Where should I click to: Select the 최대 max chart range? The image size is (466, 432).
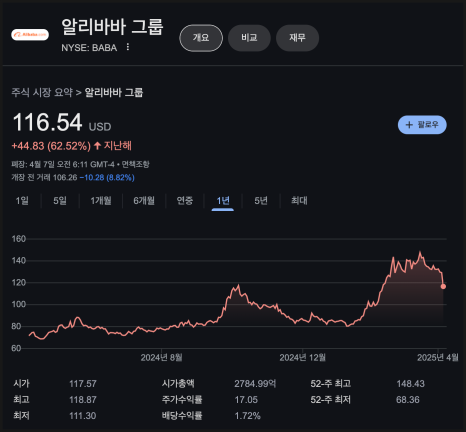click(x=299, y=201)
